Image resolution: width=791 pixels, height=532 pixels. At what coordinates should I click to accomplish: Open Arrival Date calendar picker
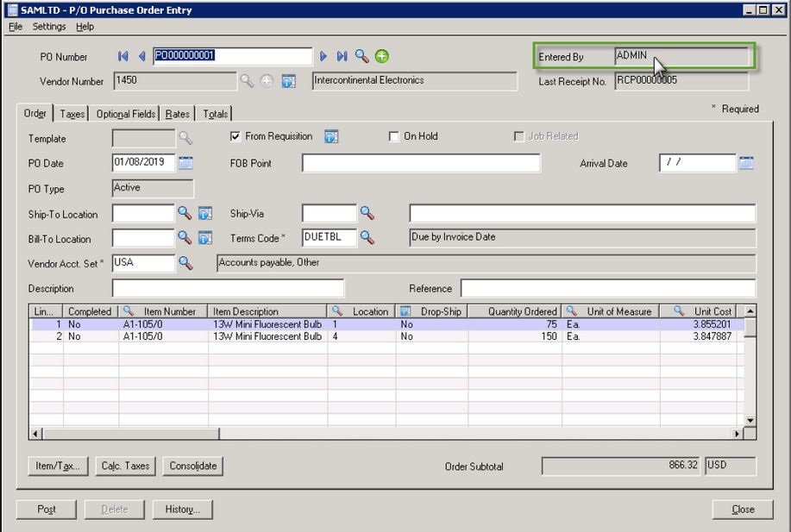coord(746,163)
